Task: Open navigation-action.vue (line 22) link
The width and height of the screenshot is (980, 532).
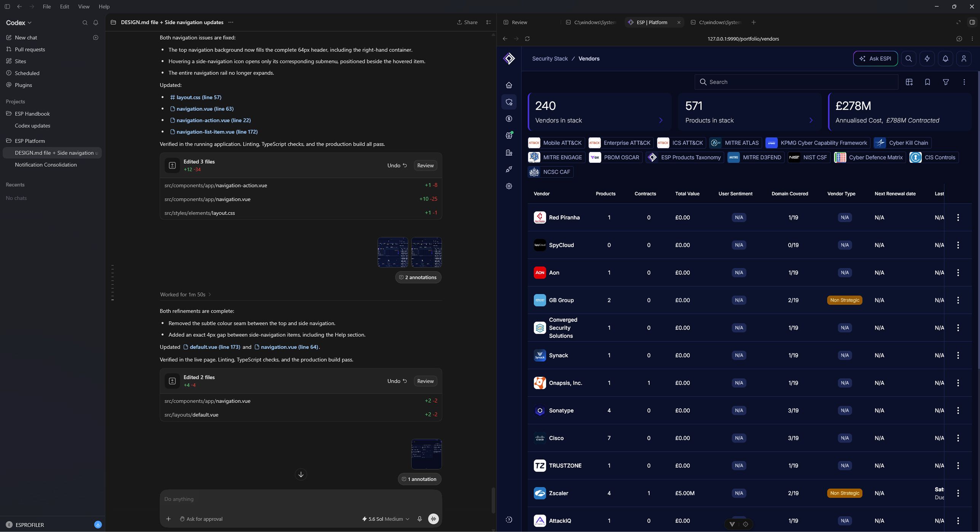Action: coord(210,120)
